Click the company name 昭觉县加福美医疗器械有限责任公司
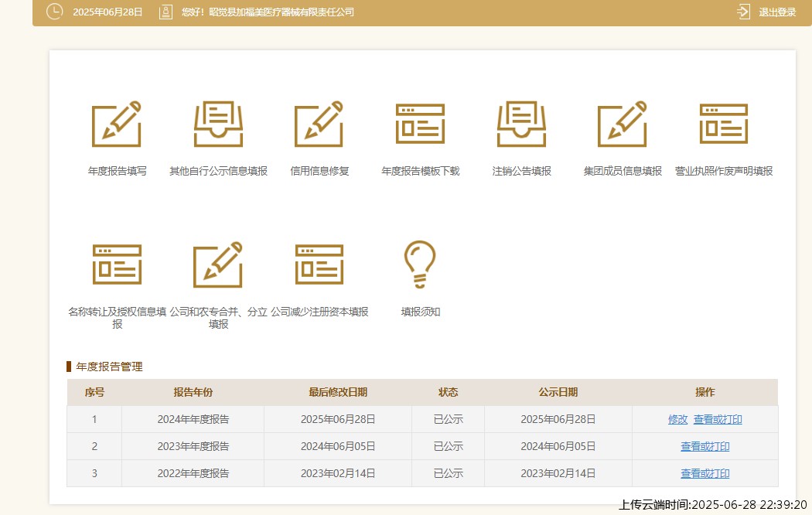 click(281, 12)
